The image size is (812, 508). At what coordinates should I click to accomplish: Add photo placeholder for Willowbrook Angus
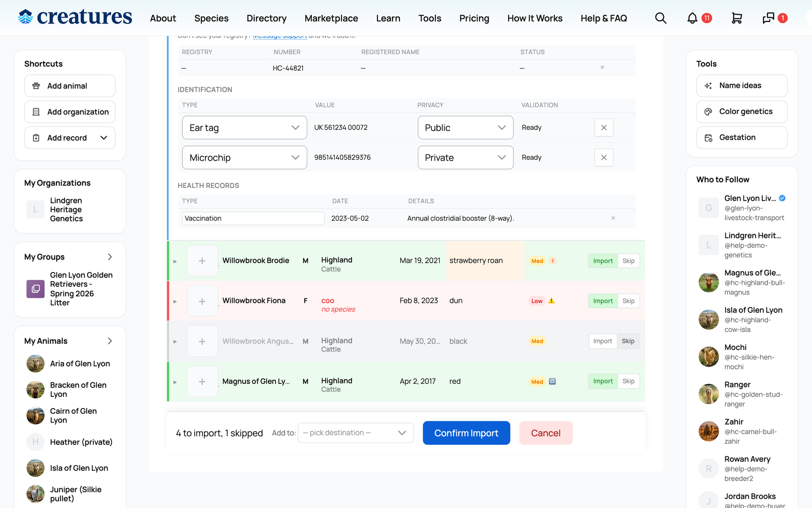(x=202, y=341)
